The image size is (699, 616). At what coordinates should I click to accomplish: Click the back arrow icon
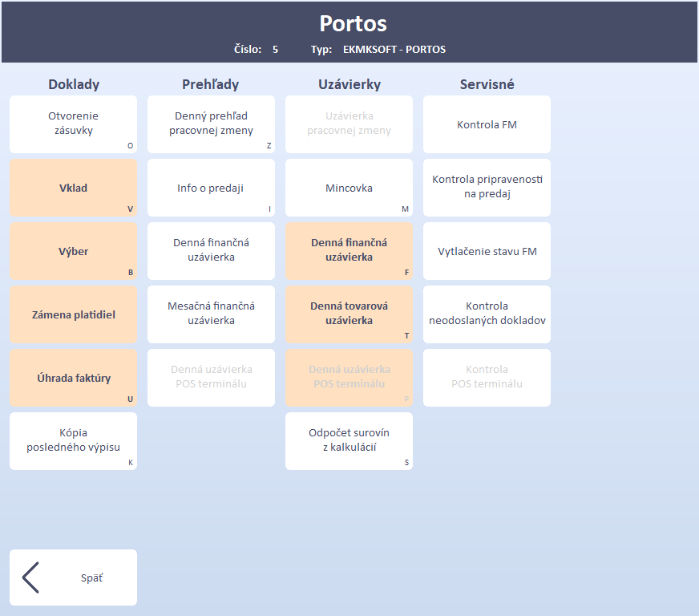point(30,577)
